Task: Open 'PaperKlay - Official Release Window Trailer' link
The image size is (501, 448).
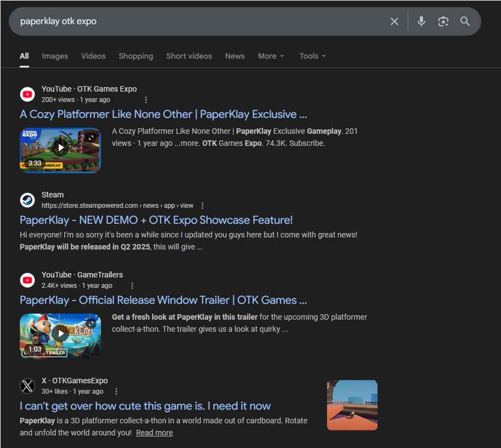Action: 164,300
